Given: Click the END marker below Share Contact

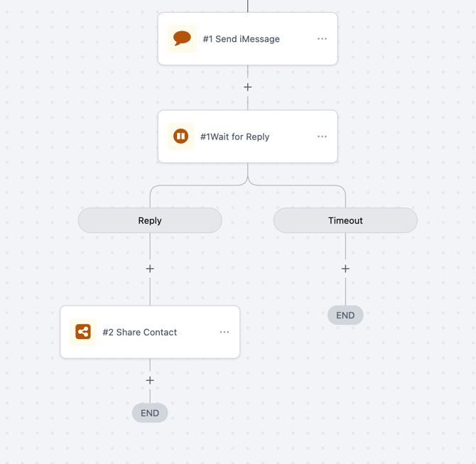Looking at the screenshot, I should (x=150, y=413).
